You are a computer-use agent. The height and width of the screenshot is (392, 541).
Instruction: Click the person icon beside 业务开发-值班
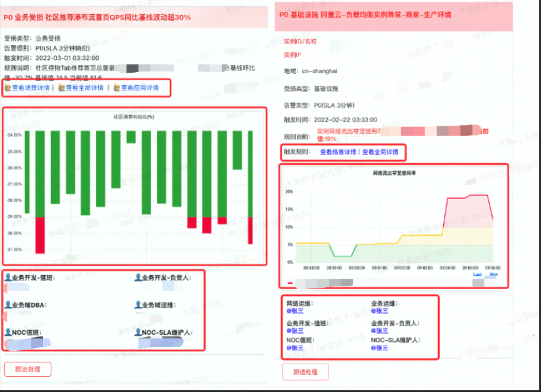(7, 278)
